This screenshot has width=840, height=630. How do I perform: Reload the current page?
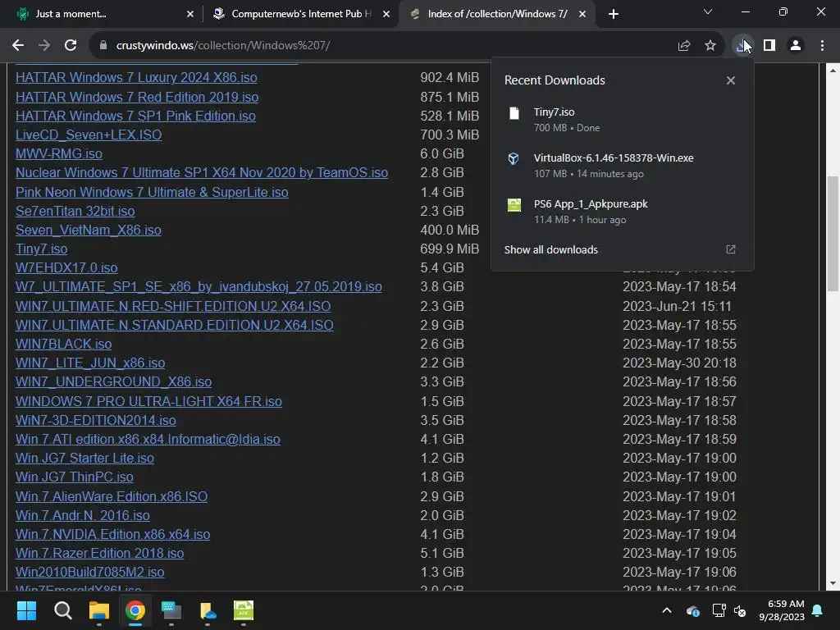tap(71, 46)
